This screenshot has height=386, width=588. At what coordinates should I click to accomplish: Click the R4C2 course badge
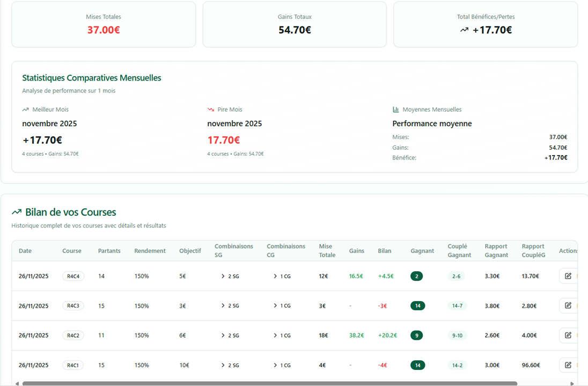pos(73,336)
